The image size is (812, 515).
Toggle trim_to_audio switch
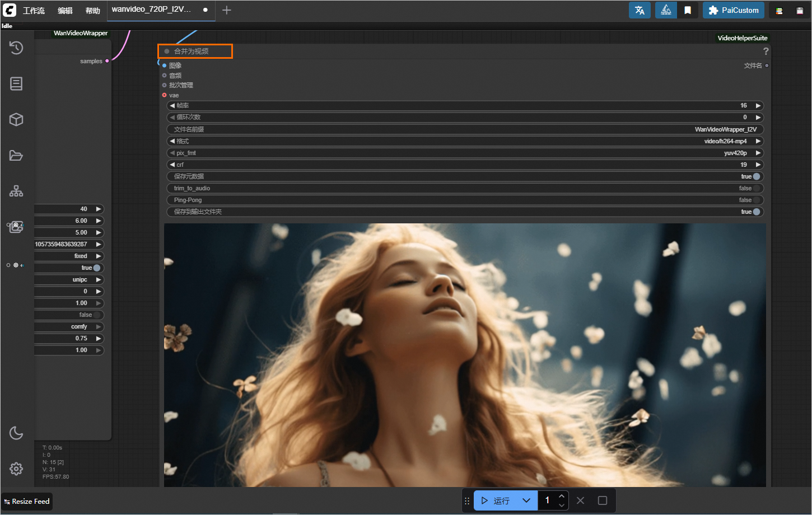[757, 188]
